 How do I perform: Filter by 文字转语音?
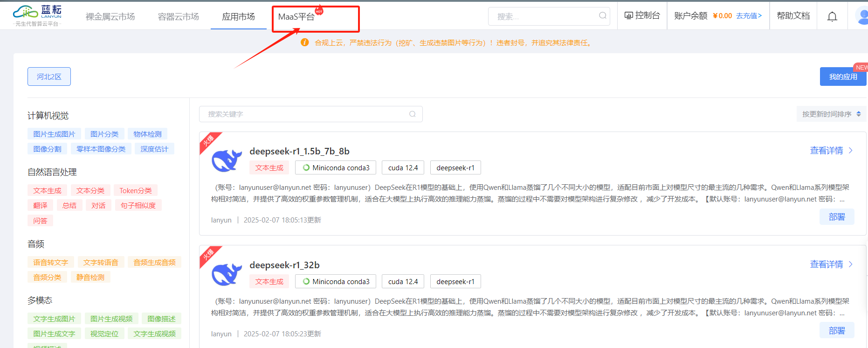(x=101, y=262)
